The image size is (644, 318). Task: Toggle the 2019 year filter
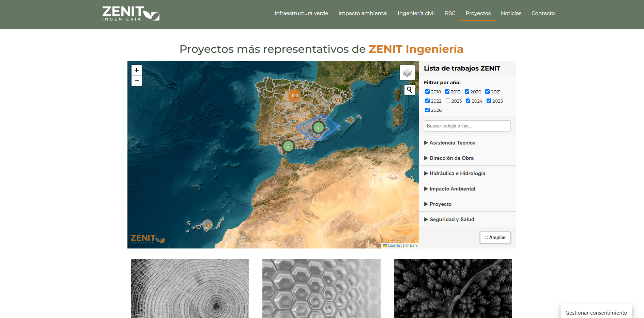(x=447, y=92)
